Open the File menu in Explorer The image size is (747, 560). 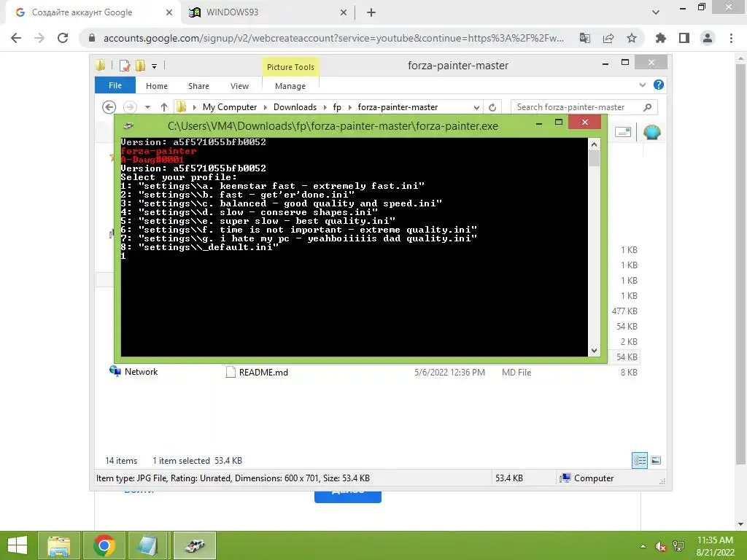point(115,86)
